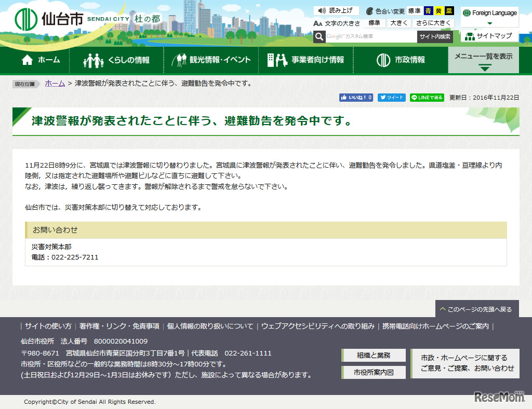The height and width of the screenshot is (409, 532).
Task: Click the ツイート share button
Action: pyautogui.click(x=392, y=98)
